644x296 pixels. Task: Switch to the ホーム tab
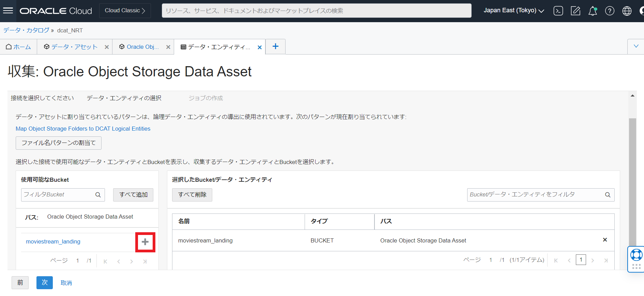[x=19, y=47]
